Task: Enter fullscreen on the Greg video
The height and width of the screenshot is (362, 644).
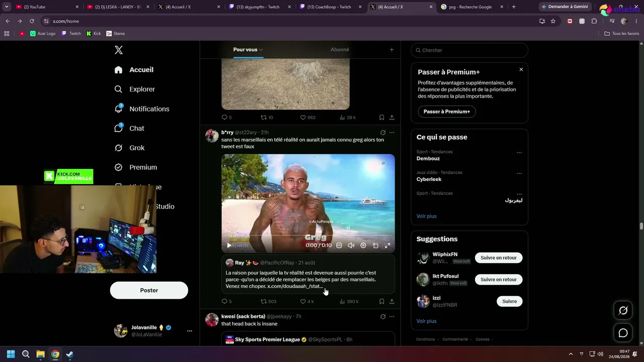Action: coord(387,245)
